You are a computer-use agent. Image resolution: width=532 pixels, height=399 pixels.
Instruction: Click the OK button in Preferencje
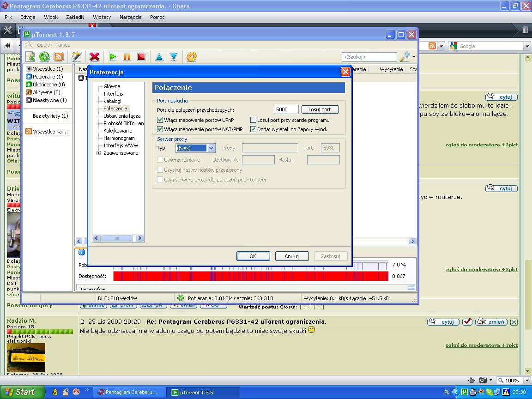coord(253,256)
